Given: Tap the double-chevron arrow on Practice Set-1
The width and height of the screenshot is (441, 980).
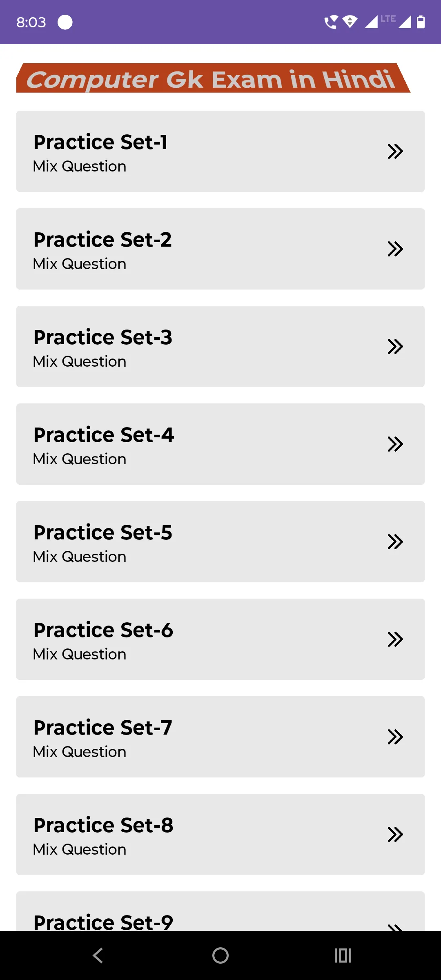Looking at the screenshot, I should click(x=395, y=151).
